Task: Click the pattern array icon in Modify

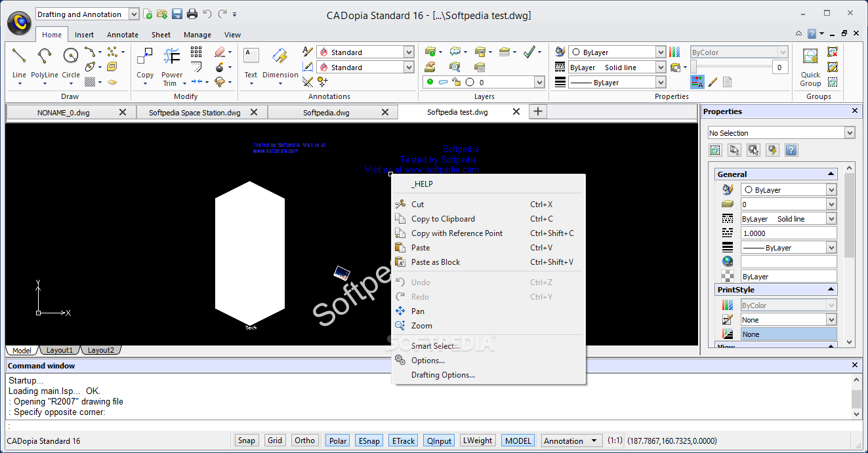Action: pyautogui.click(x=196, y=52)
